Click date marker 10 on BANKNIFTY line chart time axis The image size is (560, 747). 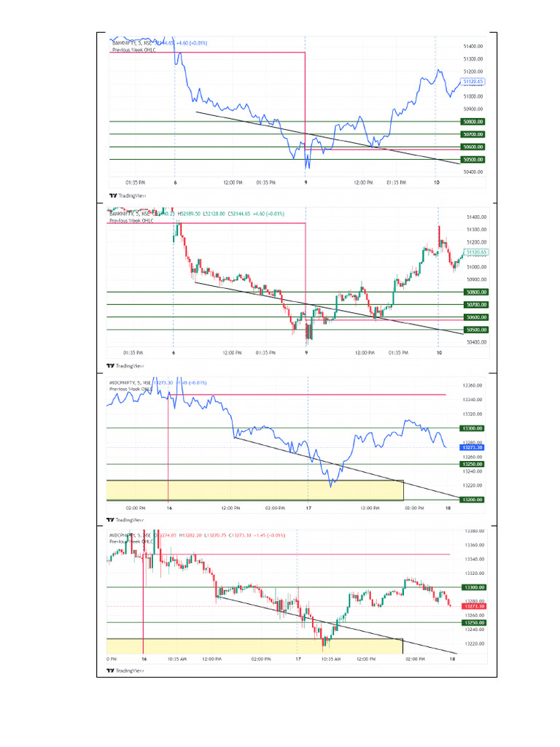click(436, 182)
